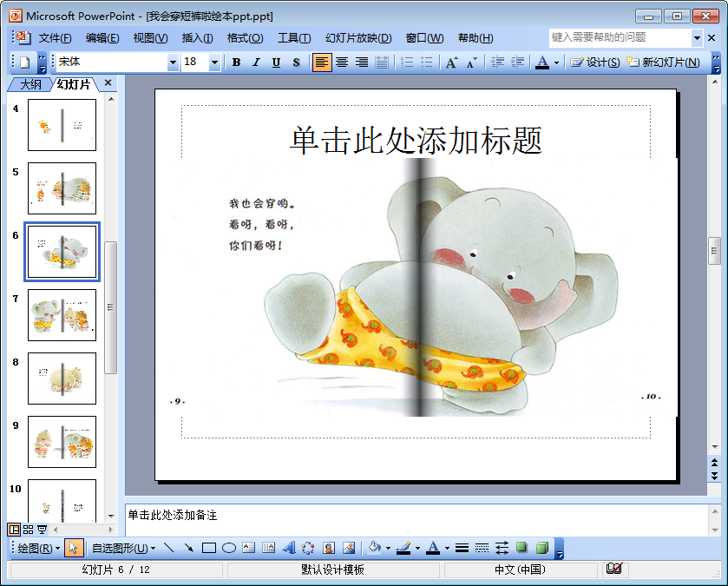Screen dimensions: 728x586
Task: Switch to slide sorter view icon
Action: [29, 530]
